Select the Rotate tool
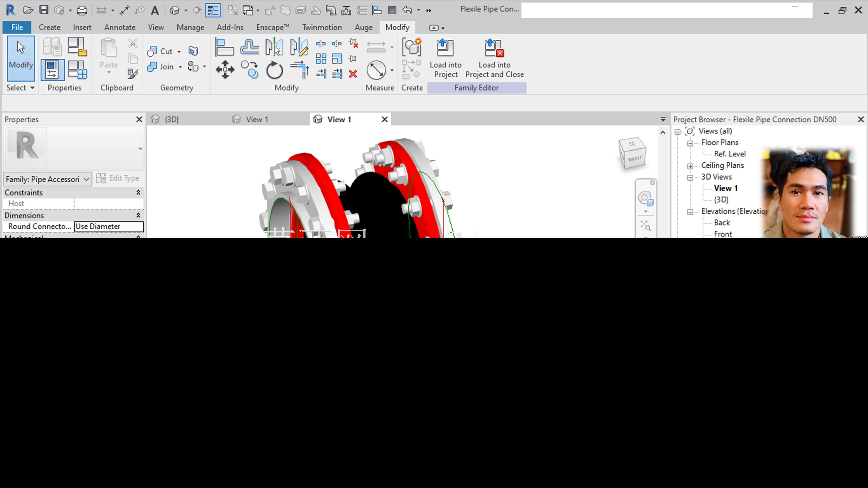Screen dimensions: 868x488 (274, 70)
